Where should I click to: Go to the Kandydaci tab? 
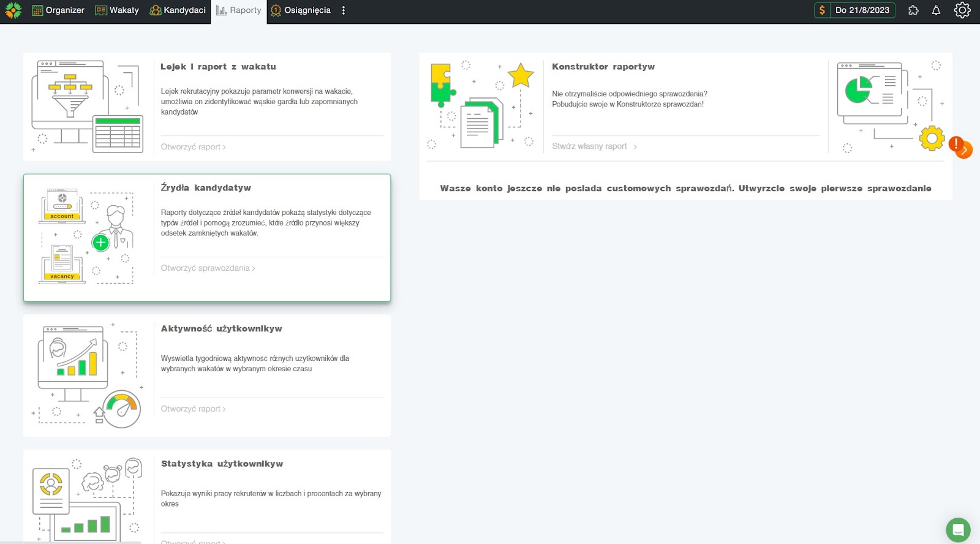click(178, 10)
